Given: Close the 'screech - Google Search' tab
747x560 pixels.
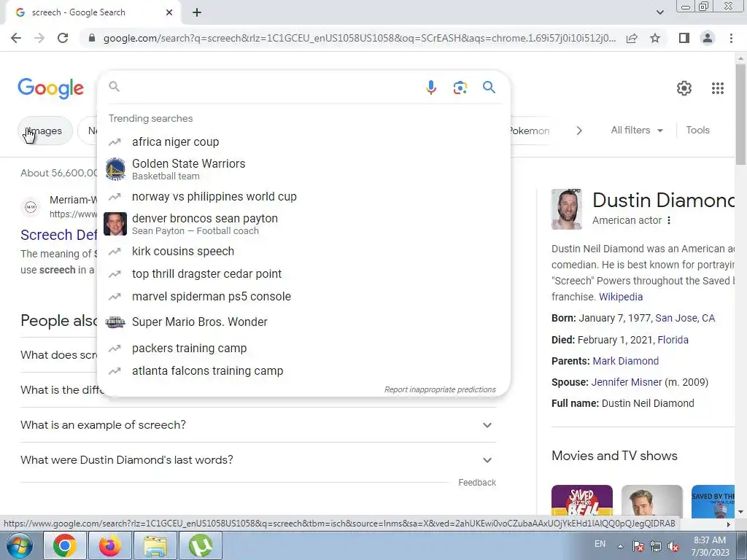Looking at the screenshot, I should tap(169, 12).
